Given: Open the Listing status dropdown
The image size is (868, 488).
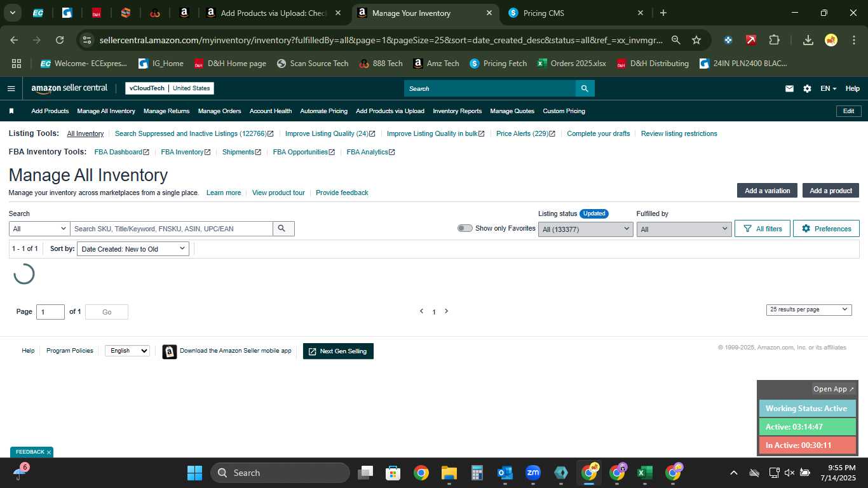Looking at the screenshot, I should tap(585, 229).
